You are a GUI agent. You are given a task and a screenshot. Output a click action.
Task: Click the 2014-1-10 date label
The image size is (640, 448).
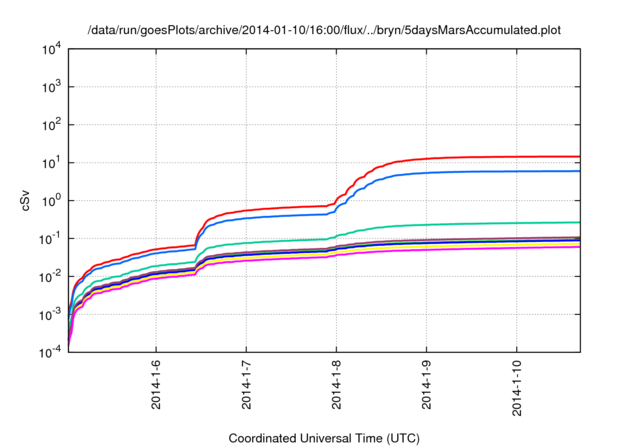[517, 388]
